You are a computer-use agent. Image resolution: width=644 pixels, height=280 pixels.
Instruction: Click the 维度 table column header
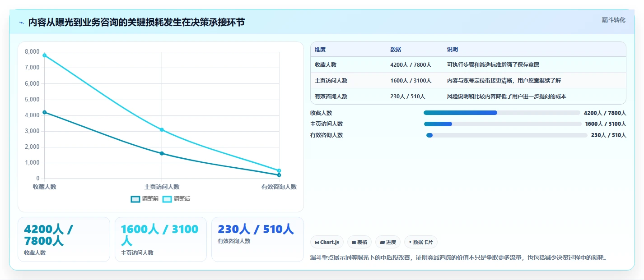pyautogui.click(x=320, y=50)
